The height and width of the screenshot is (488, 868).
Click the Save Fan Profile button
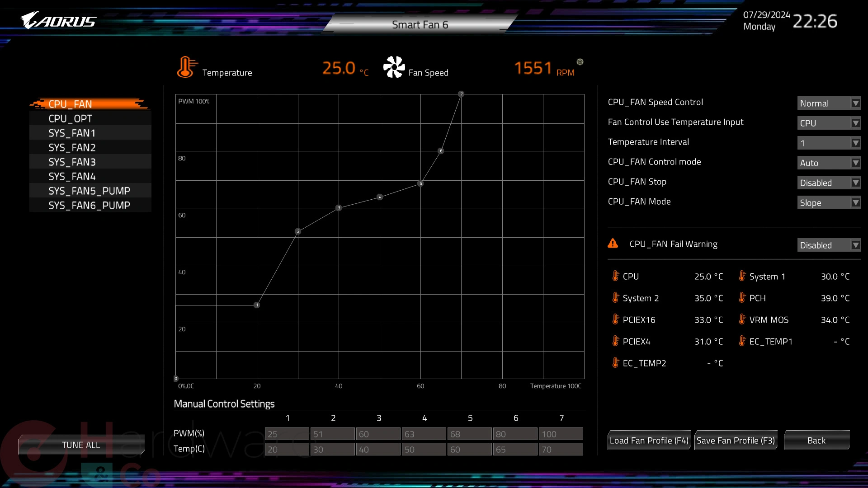(736, 441)
